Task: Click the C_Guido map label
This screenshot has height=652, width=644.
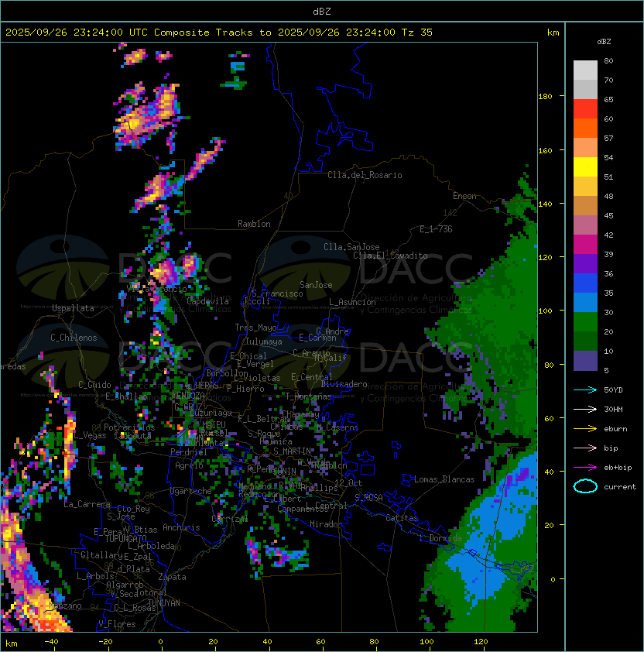Action: 94,385
